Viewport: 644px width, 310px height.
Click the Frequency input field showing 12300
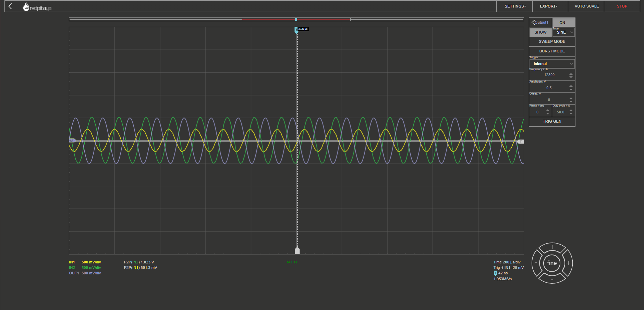tap(549, 75)
